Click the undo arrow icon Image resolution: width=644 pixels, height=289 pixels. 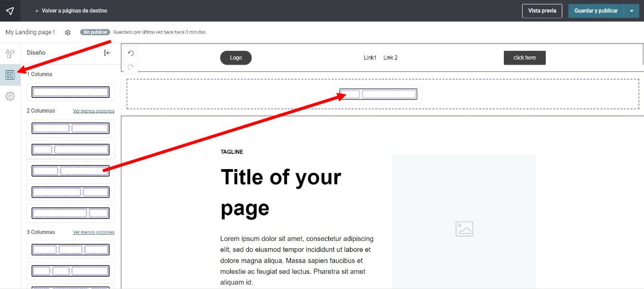[131, 53]
